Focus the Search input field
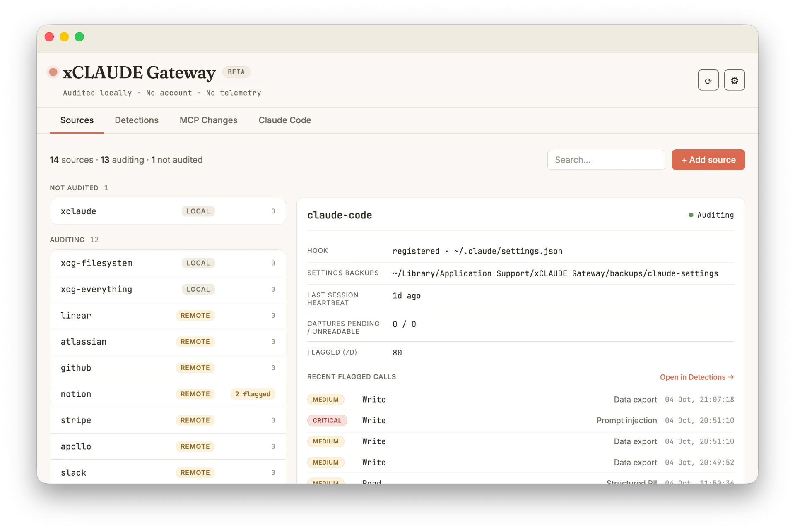Image resolution: width=795 pixels, height=532 pixels. (x=606, y=160)
